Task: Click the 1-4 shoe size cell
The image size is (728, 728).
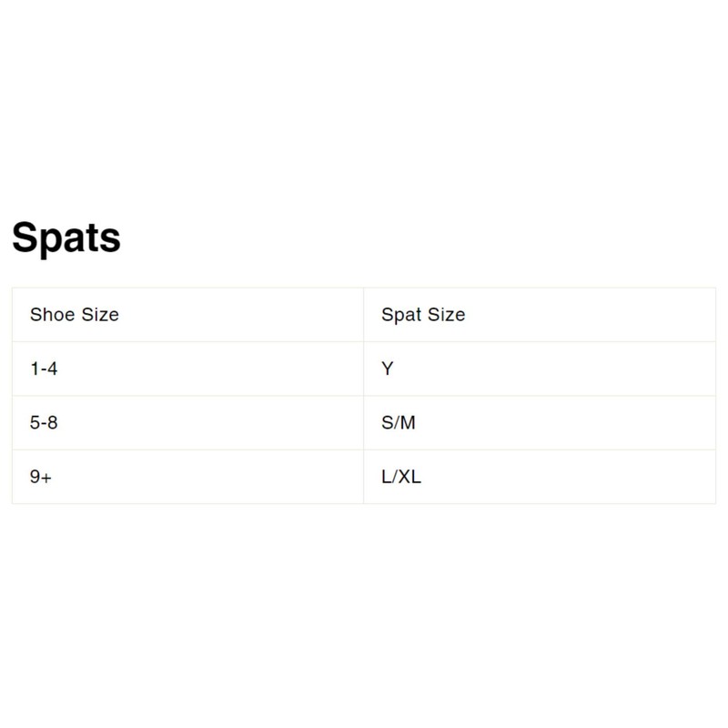Action: coord(187,369)
